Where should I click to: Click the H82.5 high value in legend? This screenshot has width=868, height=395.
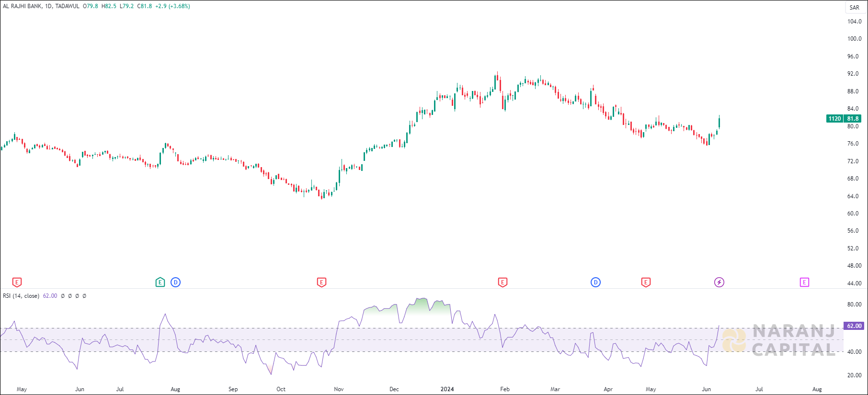pyautogui.click(x=109, y=6)
